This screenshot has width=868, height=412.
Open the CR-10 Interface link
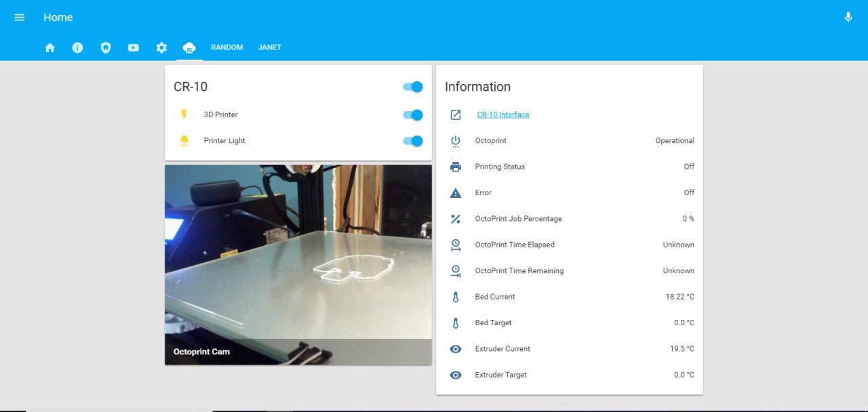tap(503, 115)
